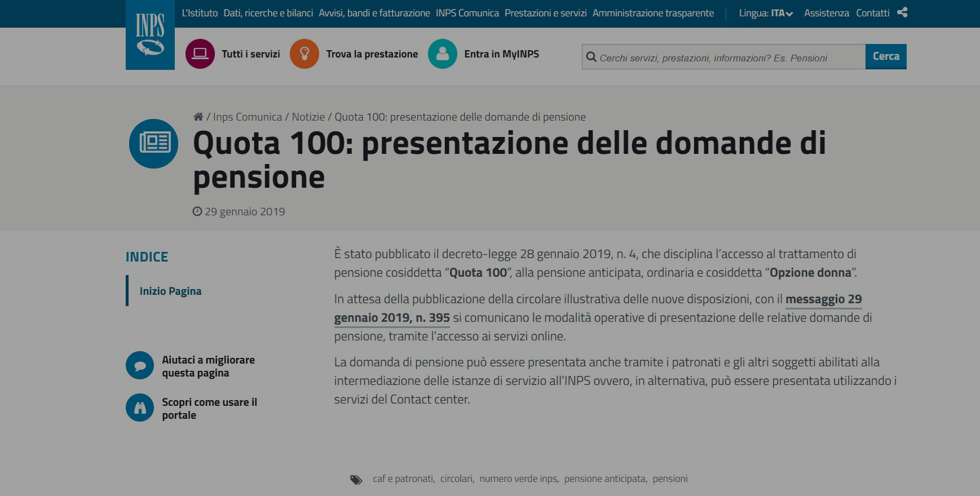
Task: Click the clock icon by the date
Action: click(197, 211)
